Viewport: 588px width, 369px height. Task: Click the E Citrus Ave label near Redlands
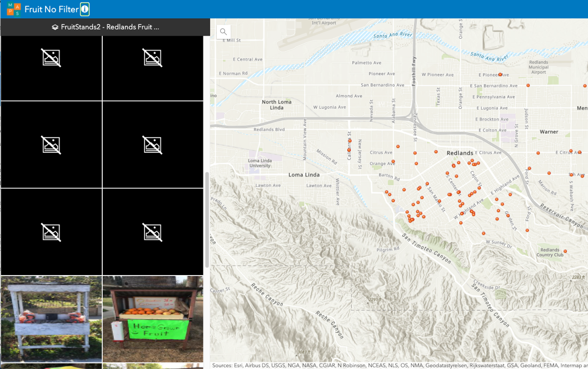[489, 153]
